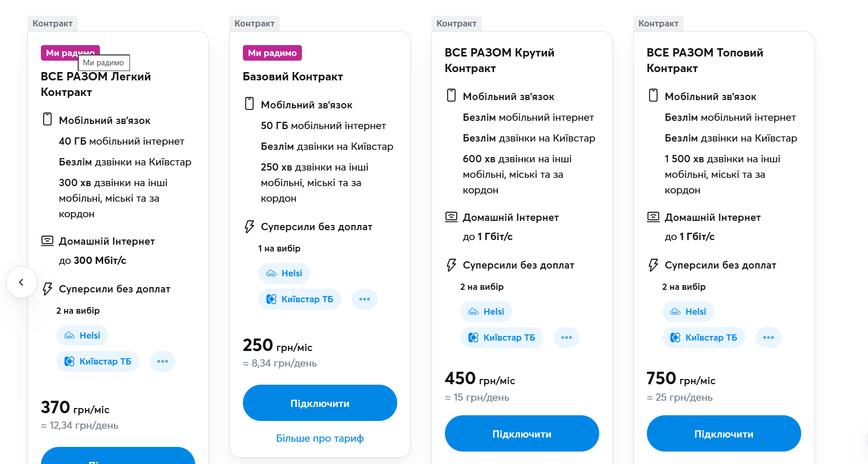Click Ми радимо badge on Базовий Контракт
868x464 pixels.
coord(272,53)
